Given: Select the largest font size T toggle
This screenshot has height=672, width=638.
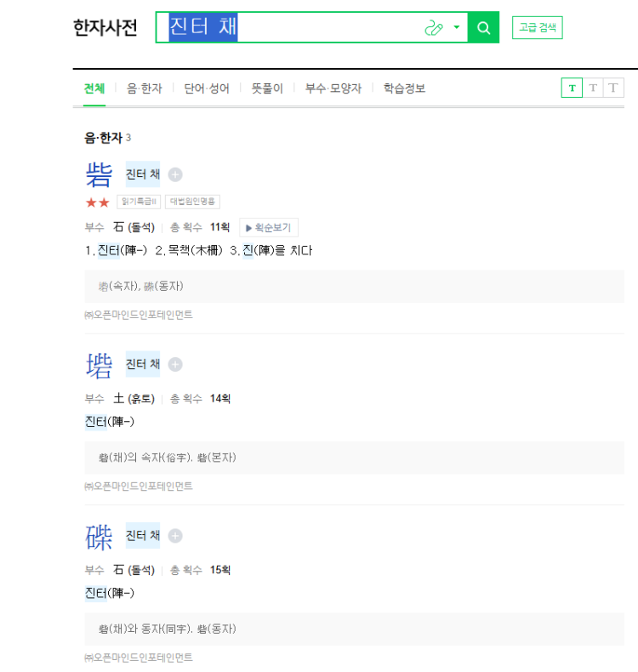Looking at the screenshot, I should 613,88.
